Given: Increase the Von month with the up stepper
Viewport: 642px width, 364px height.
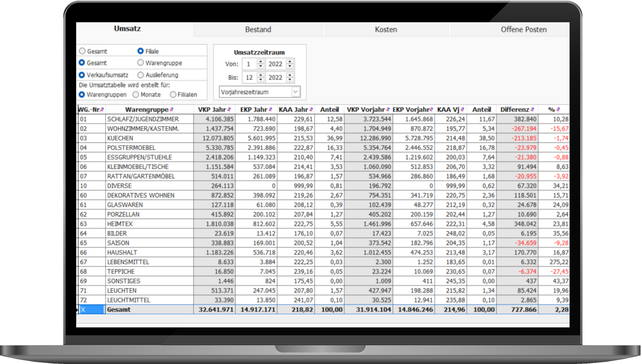Looking at the screenshot, I should [x=260, y=62].
